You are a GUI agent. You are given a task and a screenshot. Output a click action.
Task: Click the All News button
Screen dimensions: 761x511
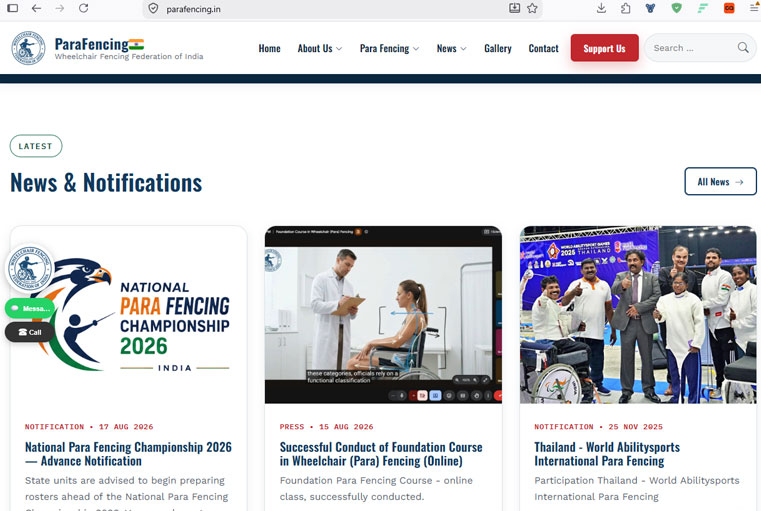tap(720, 181)
